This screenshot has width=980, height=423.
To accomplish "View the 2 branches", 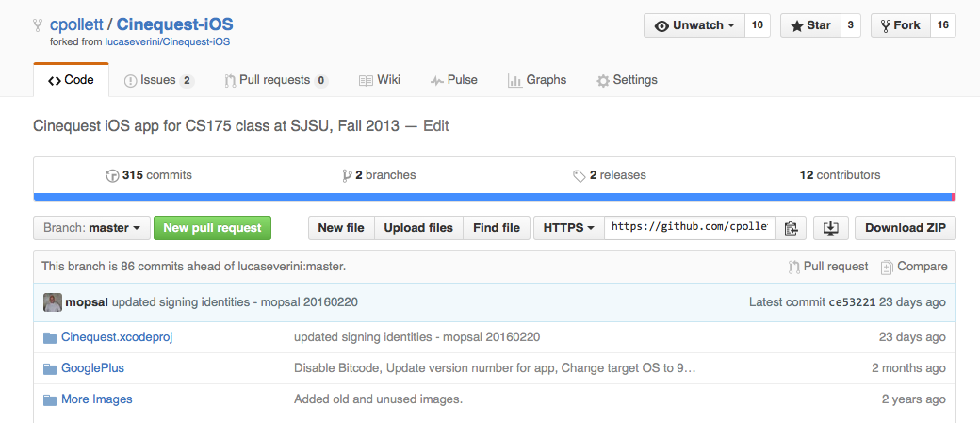I will 379,175.
